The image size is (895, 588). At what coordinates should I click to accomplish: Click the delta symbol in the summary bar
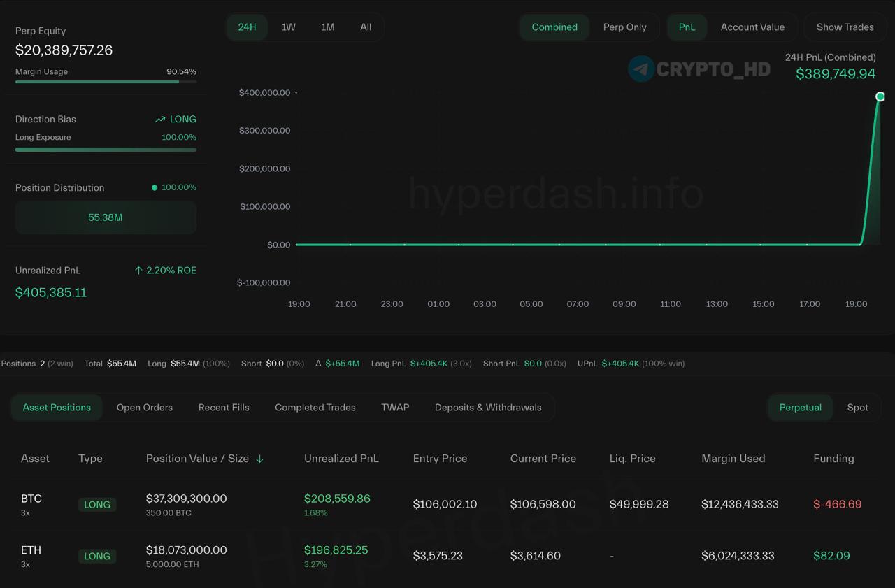[x=318, y=364]
